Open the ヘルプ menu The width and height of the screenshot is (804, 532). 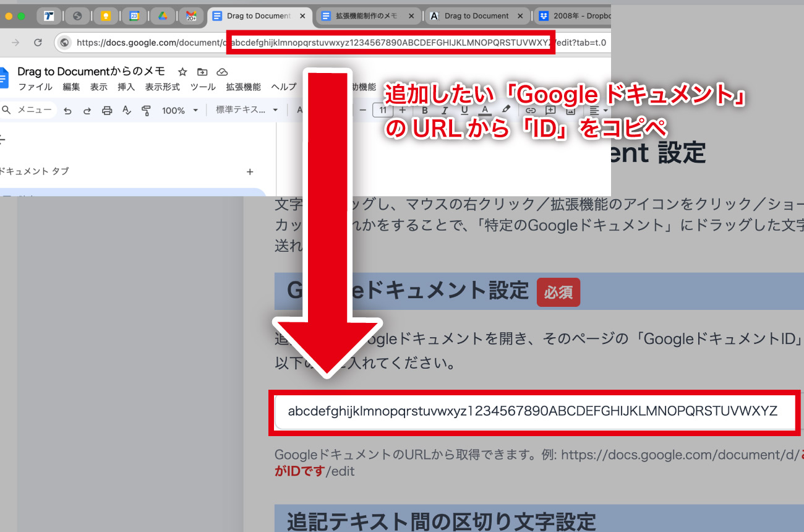pyautogui.click(x=284, y=87)
